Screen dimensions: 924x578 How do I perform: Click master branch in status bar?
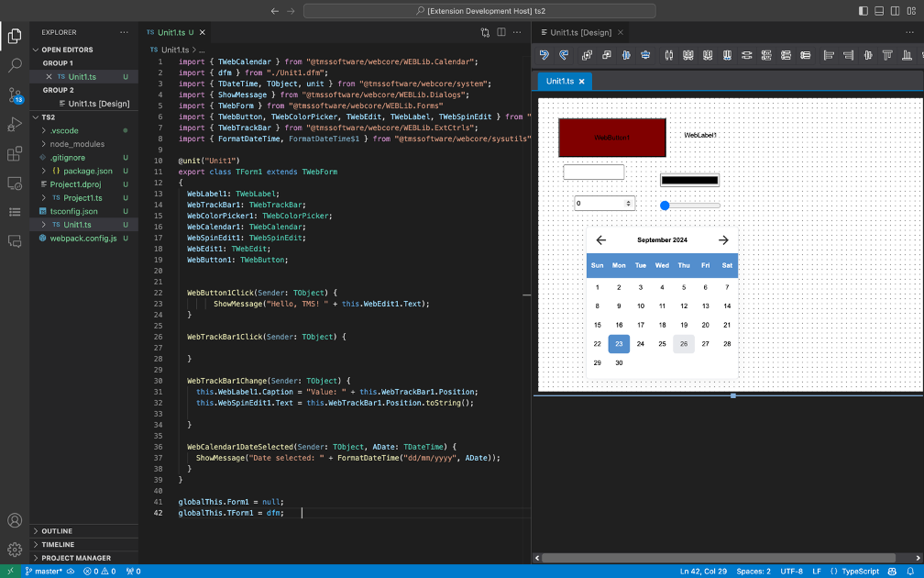pyautogui.click(x=44, y=571)
